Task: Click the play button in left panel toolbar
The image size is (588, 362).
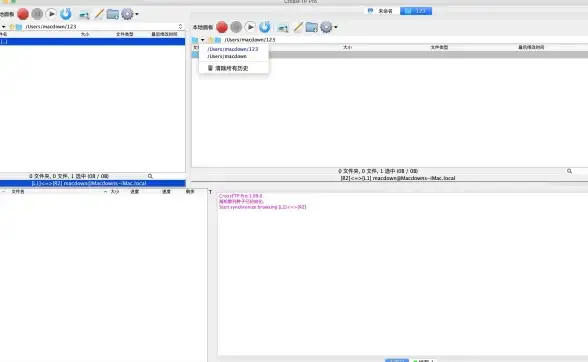Action: coord(51,14)
